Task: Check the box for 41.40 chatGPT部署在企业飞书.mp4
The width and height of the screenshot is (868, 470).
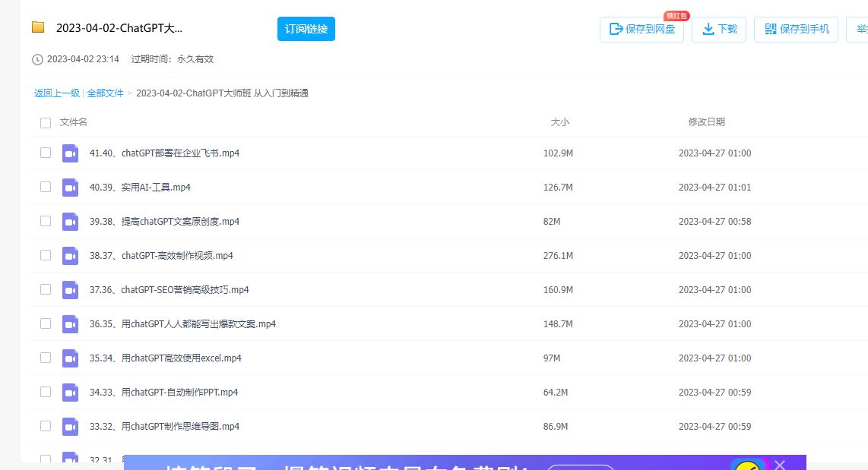Action: 46,153
